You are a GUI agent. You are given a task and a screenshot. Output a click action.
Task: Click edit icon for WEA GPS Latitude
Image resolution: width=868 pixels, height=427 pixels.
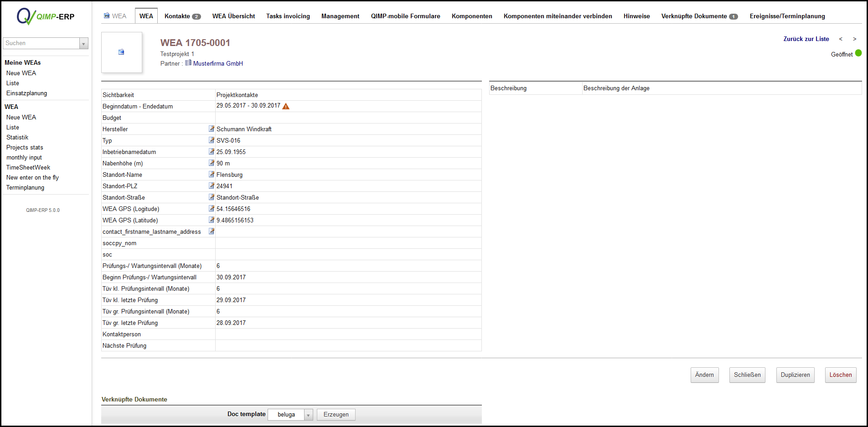click(x=211, y=220)
